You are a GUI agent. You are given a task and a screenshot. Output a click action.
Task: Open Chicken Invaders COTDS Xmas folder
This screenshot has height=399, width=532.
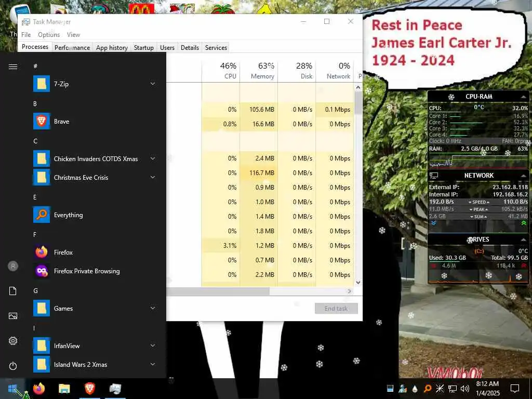[95, 158]
